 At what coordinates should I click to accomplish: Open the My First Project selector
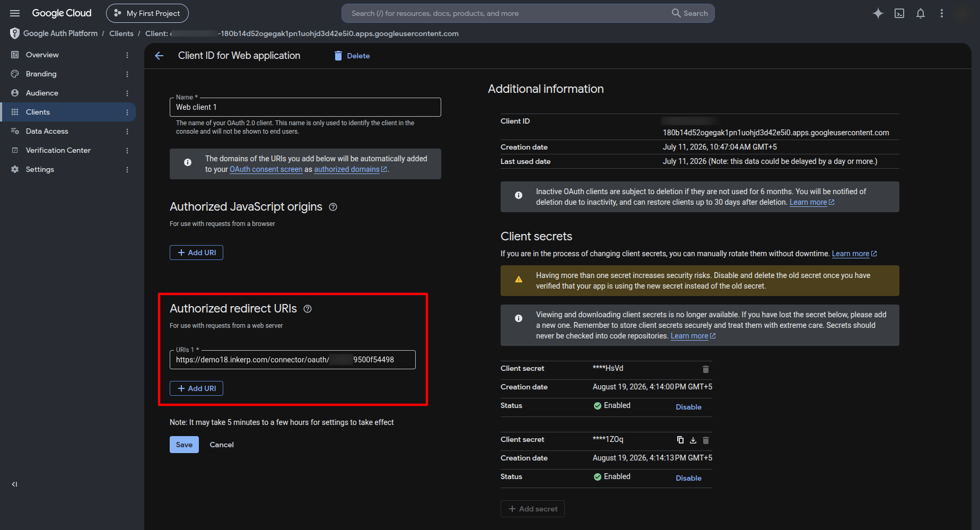pyautogui.click(x=147, y=13)
